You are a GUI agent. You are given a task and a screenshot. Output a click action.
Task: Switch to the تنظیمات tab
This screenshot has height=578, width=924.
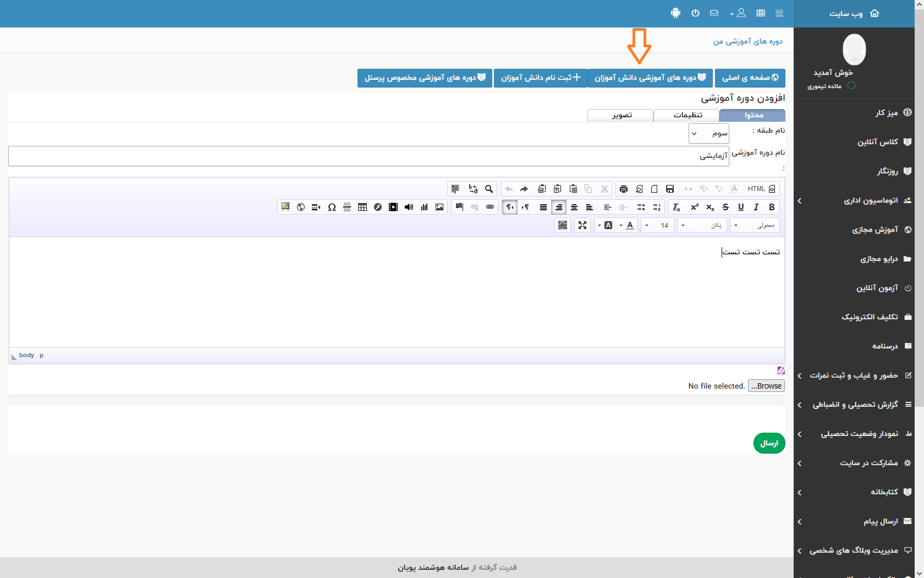[686, 115]
